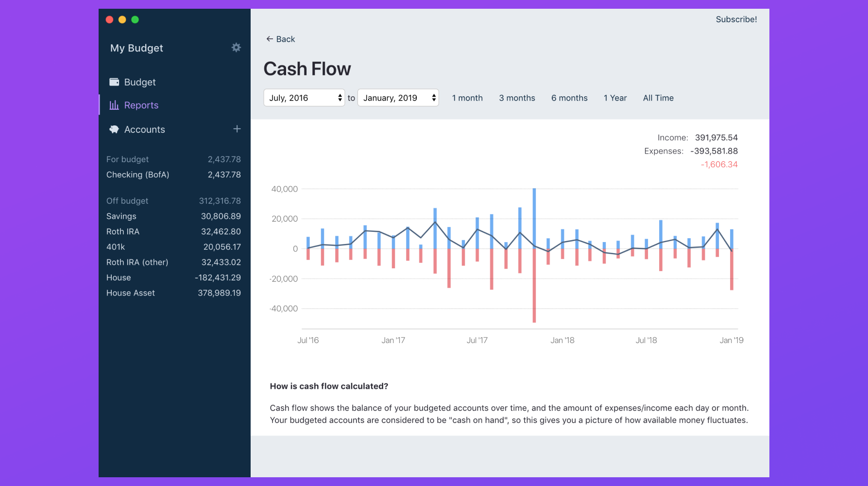
Task: Open the January, 2019 end date dropdown
Action: [x=398, y=98]
